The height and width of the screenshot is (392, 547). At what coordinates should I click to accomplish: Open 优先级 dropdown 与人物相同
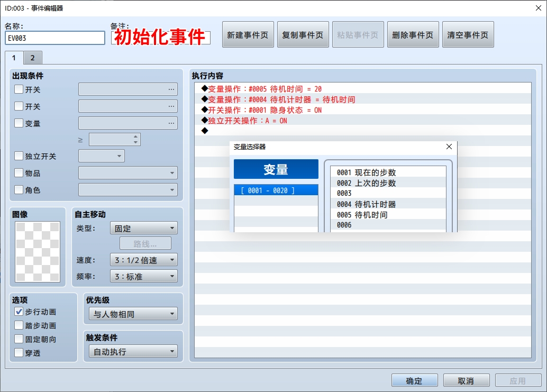(133, 314)
